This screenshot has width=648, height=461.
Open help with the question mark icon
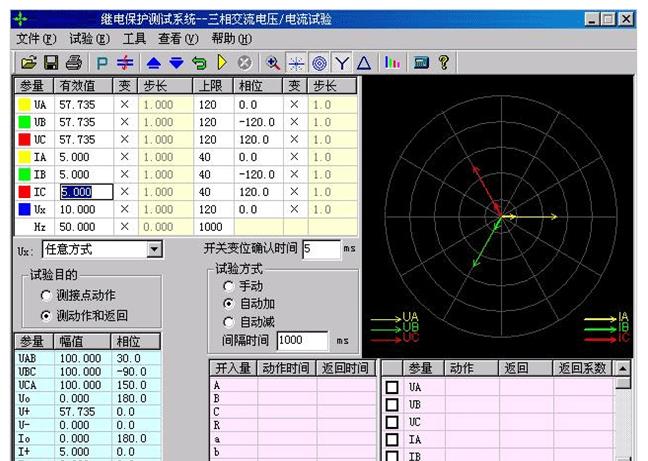pos(444,63)
